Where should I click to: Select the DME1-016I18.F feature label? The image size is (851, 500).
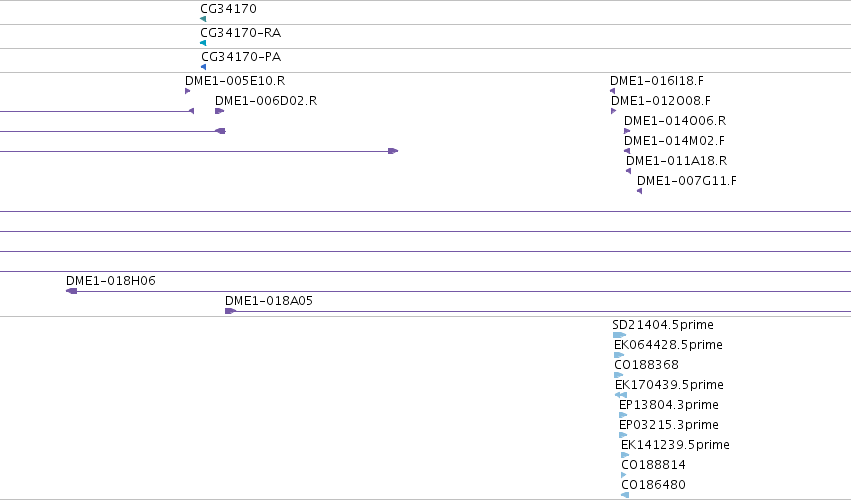[657, 80]
